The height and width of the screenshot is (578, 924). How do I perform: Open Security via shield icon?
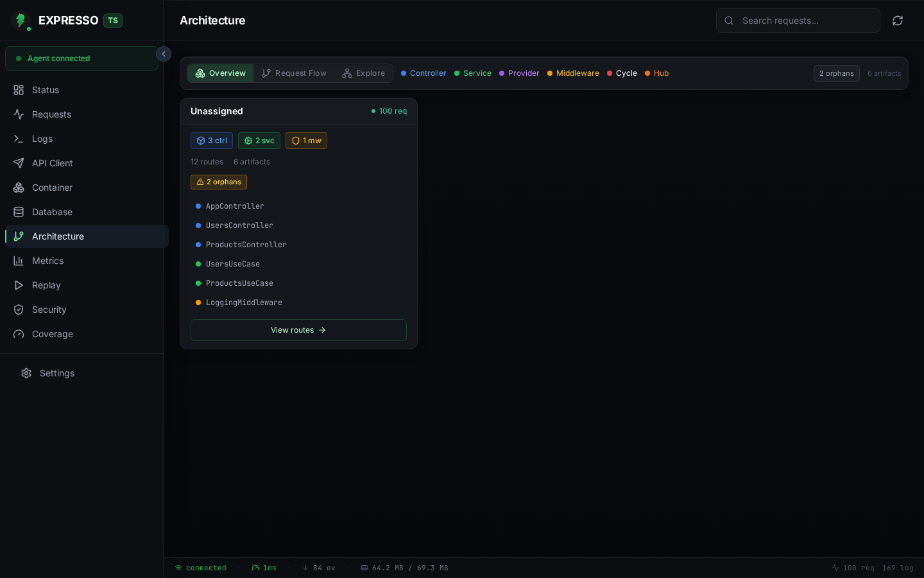point(19,310)
